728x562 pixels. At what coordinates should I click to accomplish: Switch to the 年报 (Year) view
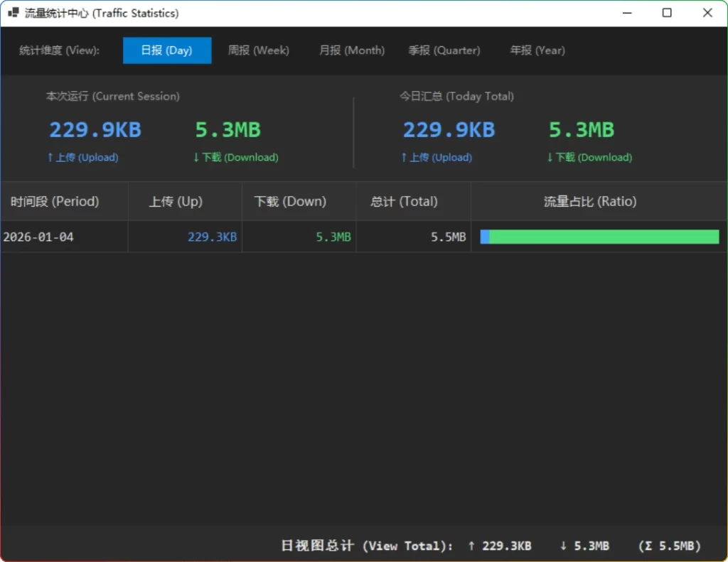[536, 50]
